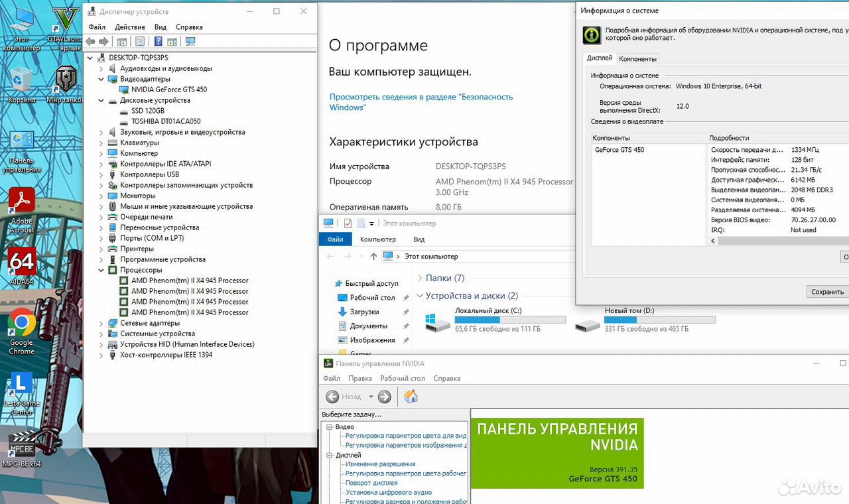Click the Back (Назад) button in NVIDIA panel
This screenshot has width=849, height=504.
(344, 397)
